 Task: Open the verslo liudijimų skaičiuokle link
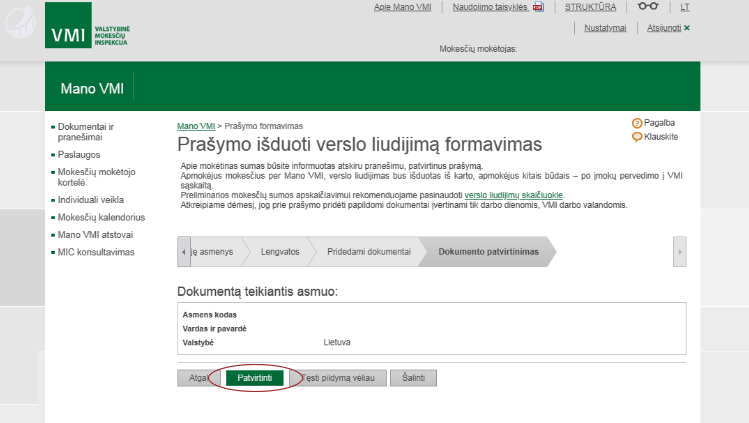514,195
